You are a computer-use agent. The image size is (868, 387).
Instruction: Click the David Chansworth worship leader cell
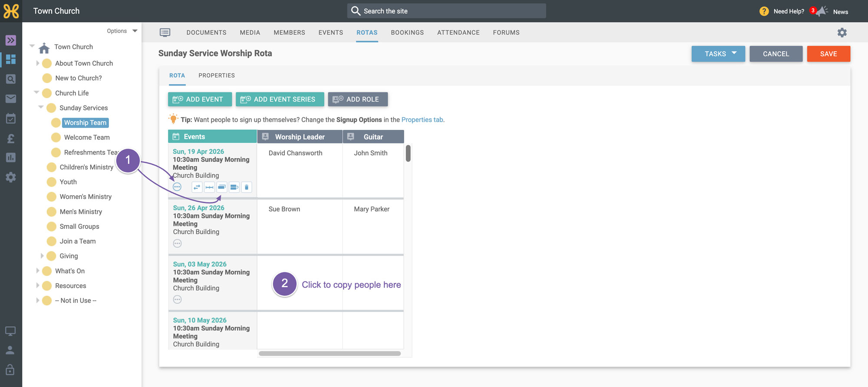300,171
